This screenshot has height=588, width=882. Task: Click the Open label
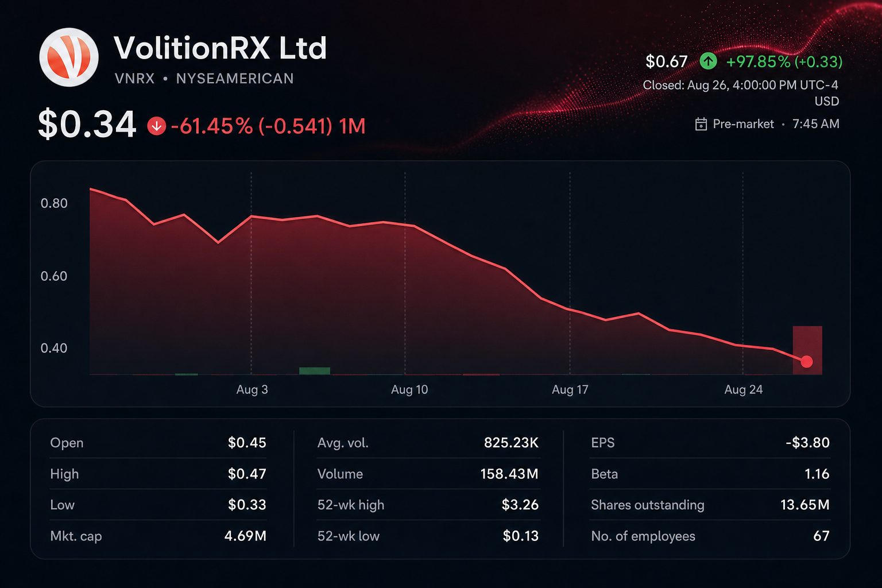coord(67,443)
